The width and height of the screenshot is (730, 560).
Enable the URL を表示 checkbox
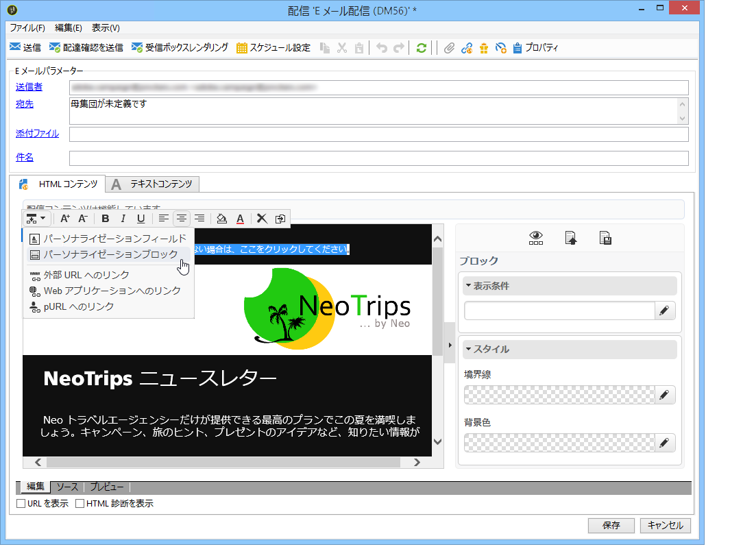click(x=21, y=503)
